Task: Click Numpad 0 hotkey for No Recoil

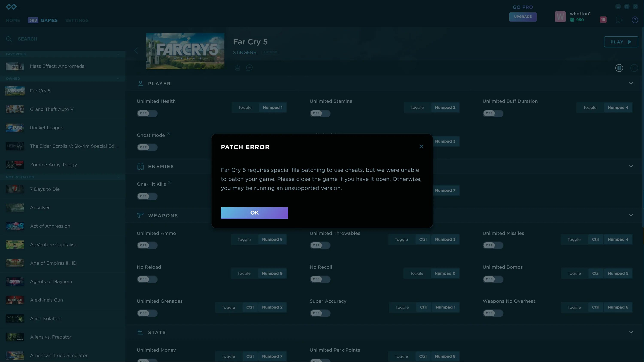Action: pyautogui.click(x=445, y=273)
